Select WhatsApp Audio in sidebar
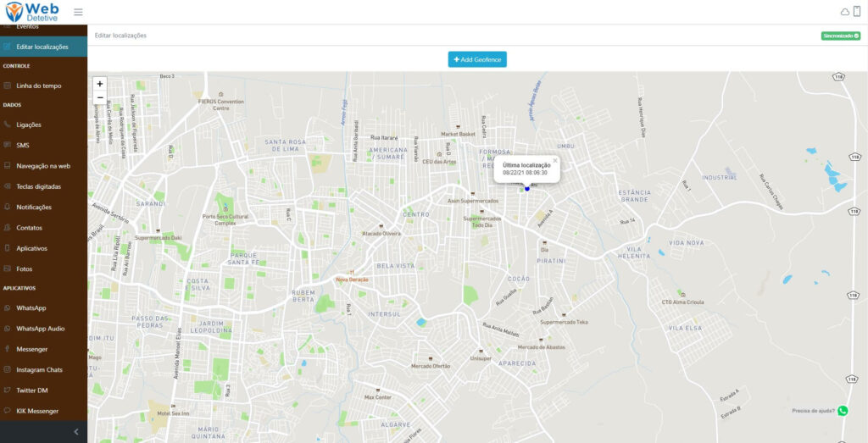868x443 pixels. click(40, 329)
